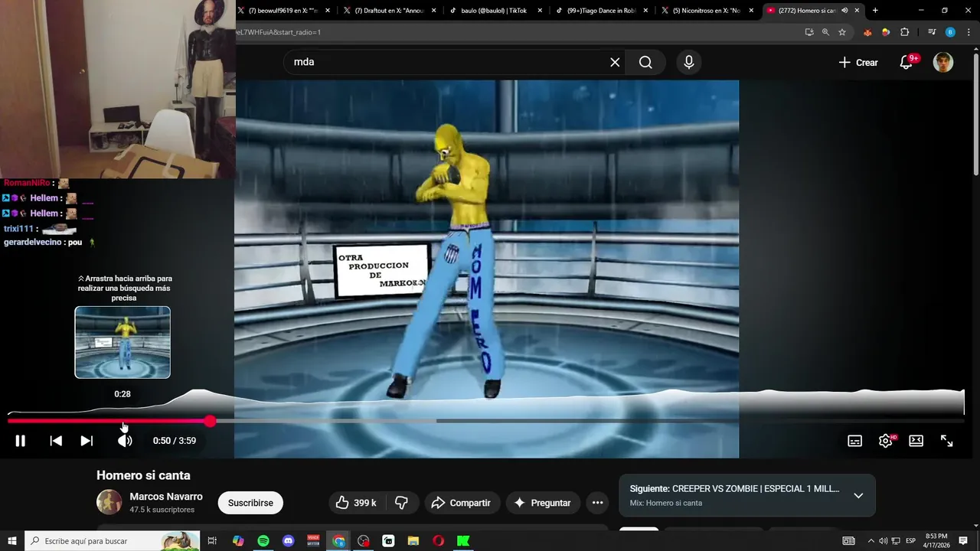Toggle subtitles in the player

(x=855, y=441)
